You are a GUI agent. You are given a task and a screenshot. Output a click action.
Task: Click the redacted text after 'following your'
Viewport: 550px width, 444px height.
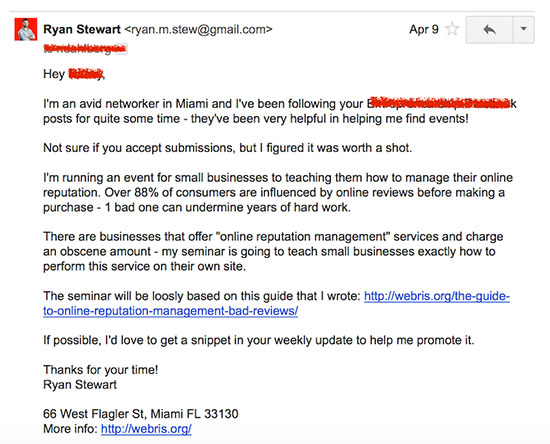click(x=441, y=103)
